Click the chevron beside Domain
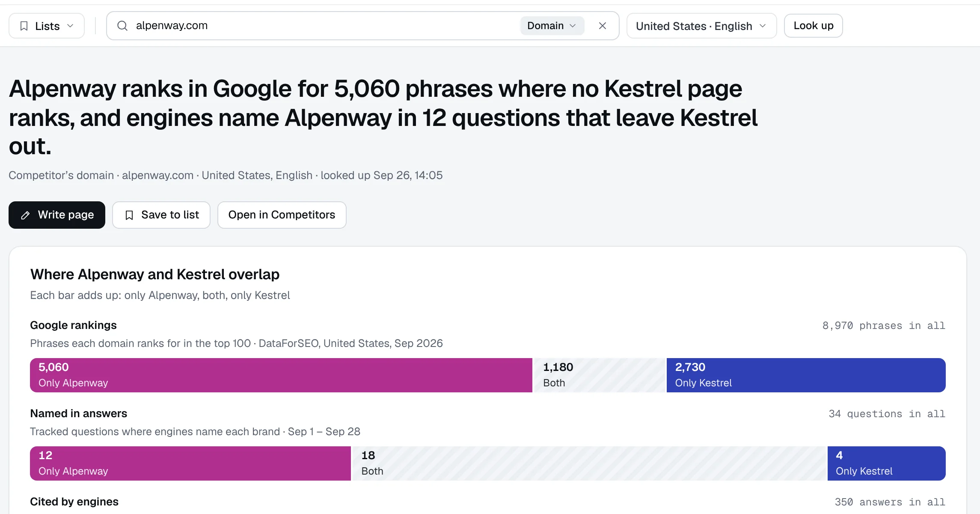980x514 pixels. tap(573, 26)
